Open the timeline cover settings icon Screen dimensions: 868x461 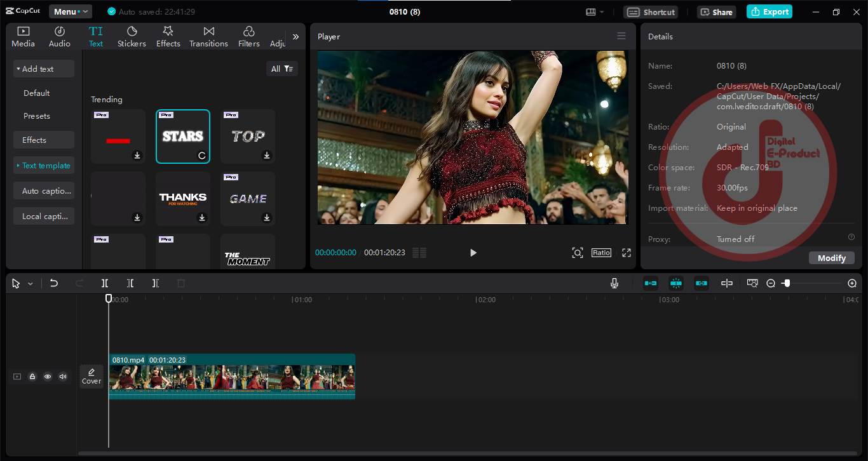(752, 283)
